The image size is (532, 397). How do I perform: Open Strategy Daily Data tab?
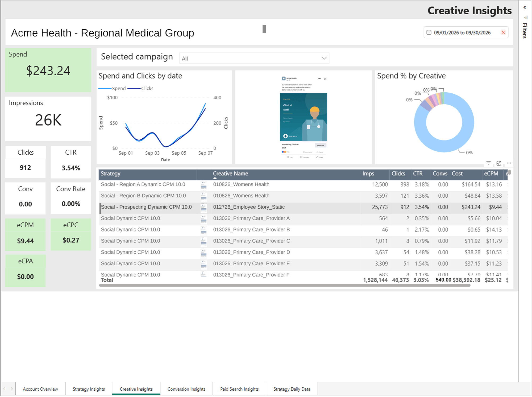[292, 389]
